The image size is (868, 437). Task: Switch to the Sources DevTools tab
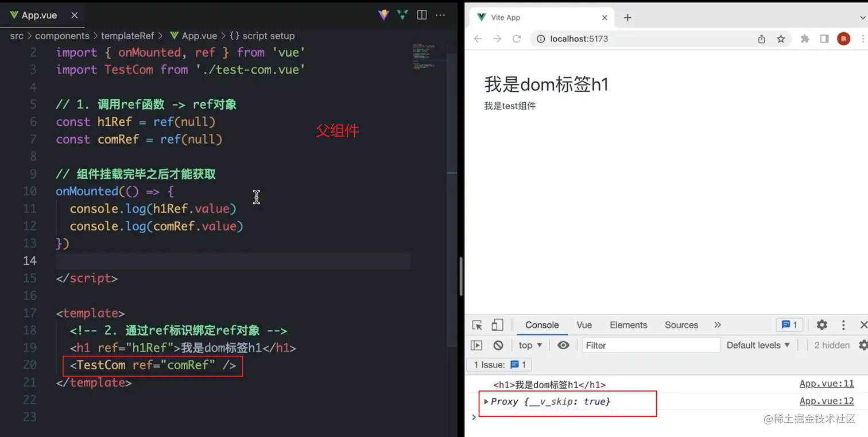coord(681,325)
